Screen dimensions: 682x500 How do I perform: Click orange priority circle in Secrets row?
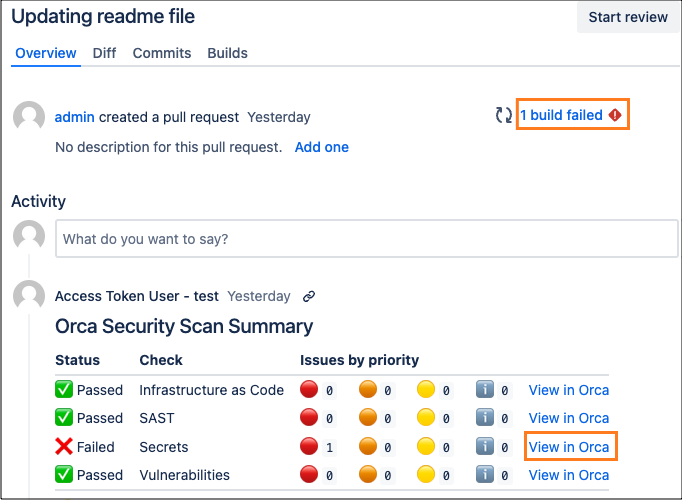pos(368,446)
